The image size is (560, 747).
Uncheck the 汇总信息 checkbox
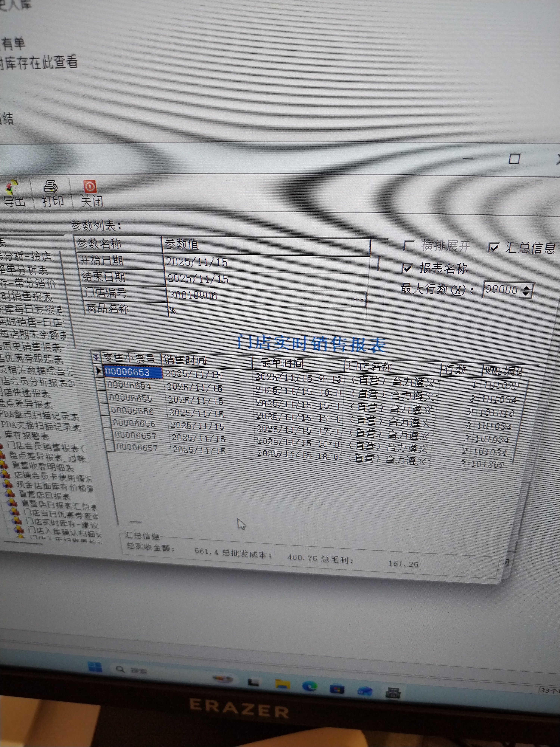click(494, 247)
